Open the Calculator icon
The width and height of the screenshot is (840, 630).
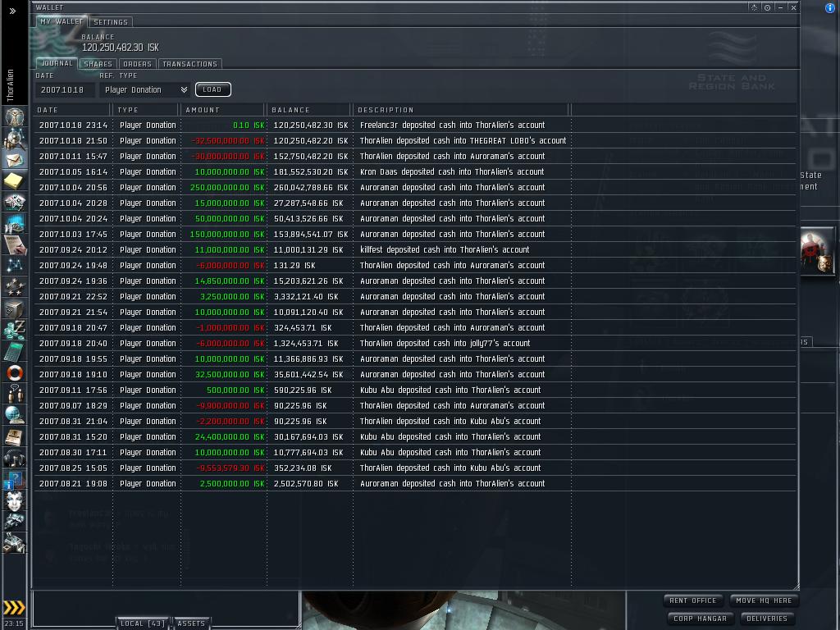coord(15,351)
